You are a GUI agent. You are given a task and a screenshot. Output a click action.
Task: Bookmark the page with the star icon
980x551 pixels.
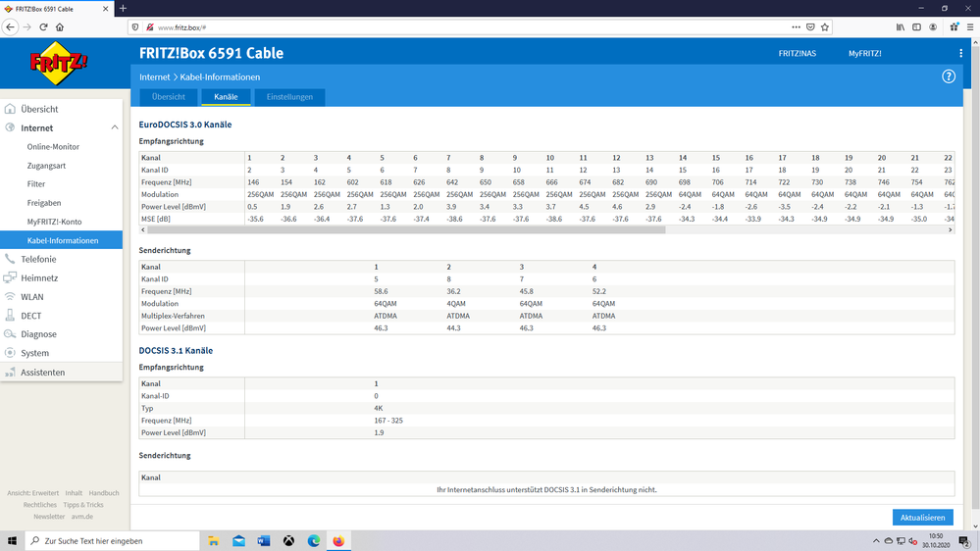[x=825, y=26]
